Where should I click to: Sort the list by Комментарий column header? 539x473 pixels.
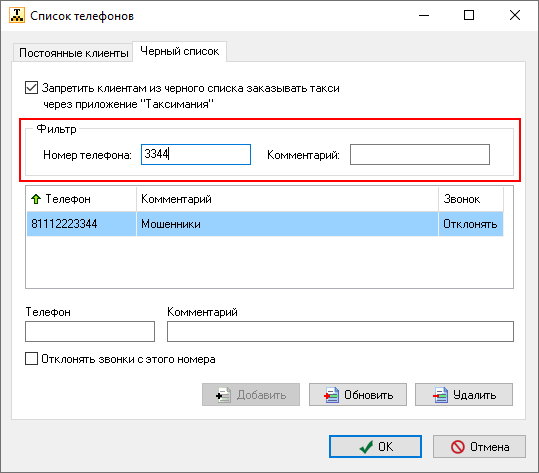[287, 199]
